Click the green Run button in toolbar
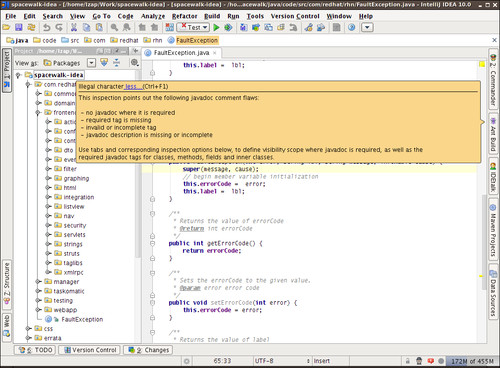The image size is (500, 368). pyautogui.click(x=216, y=27)
